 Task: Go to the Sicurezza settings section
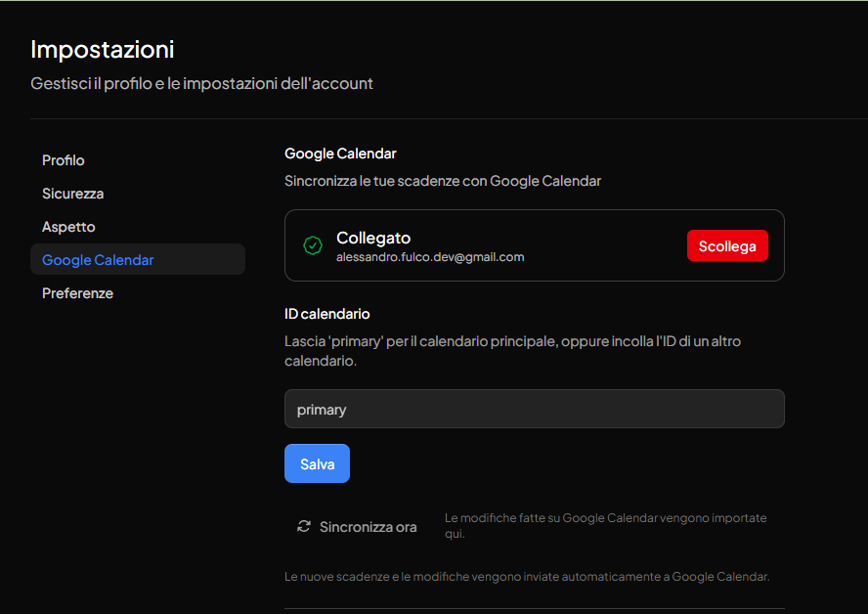(x=137, y=194)
